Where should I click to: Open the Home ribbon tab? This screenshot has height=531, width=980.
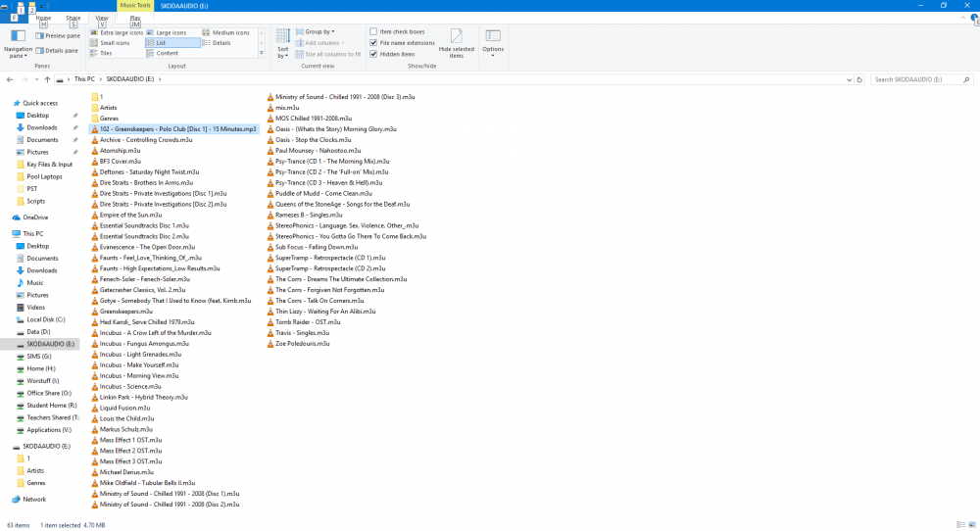(x=43, y=18)
